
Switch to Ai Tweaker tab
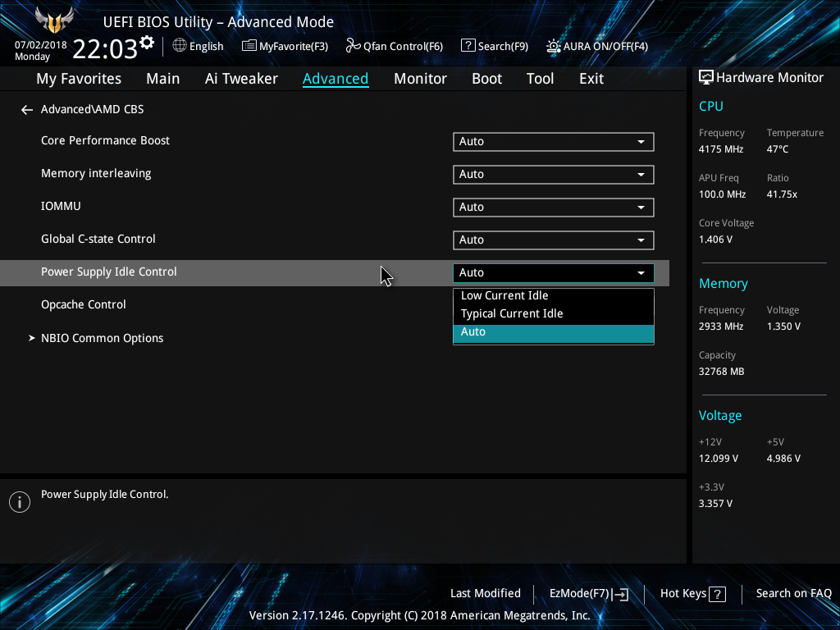[241, 79]
